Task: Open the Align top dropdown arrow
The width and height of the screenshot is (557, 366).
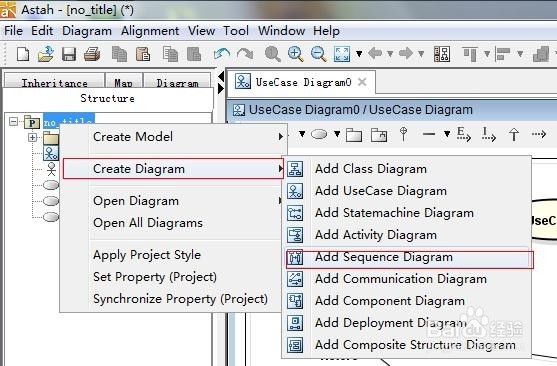Action: (487, 54)
